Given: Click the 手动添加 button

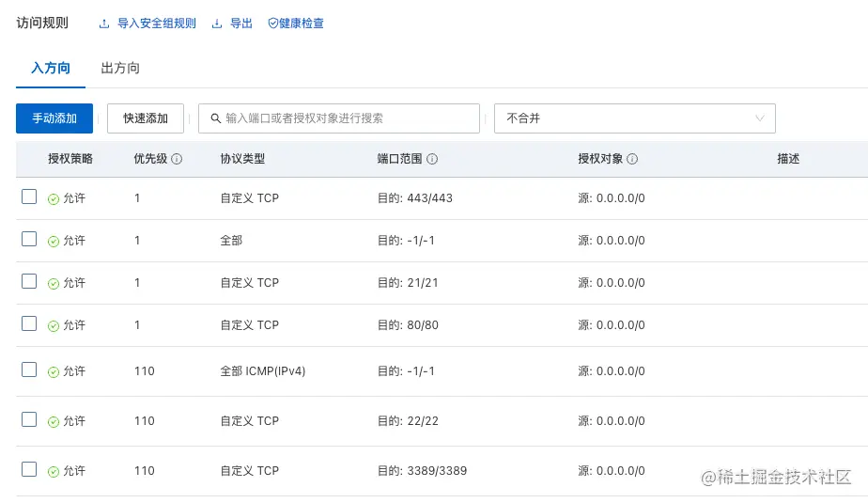Looking at the screenshot, I should [54, 118].
